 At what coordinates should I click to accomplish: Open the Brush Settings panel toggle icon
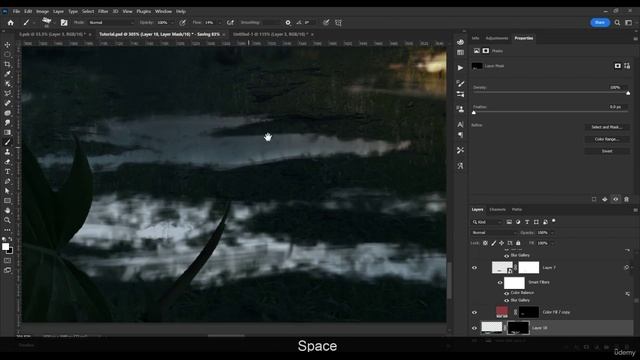(x=64, y=23)
